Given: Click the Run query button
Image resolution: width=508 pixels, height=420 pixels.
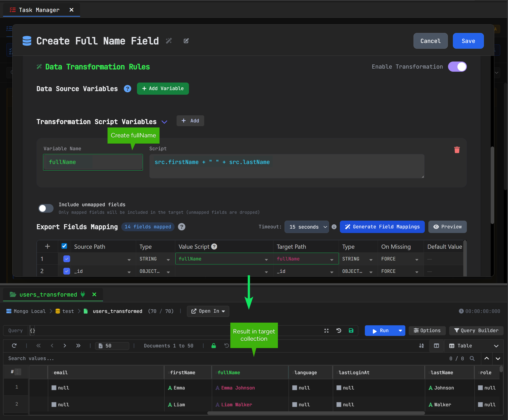Looking at the screenshot, I should tap(381, 331).
